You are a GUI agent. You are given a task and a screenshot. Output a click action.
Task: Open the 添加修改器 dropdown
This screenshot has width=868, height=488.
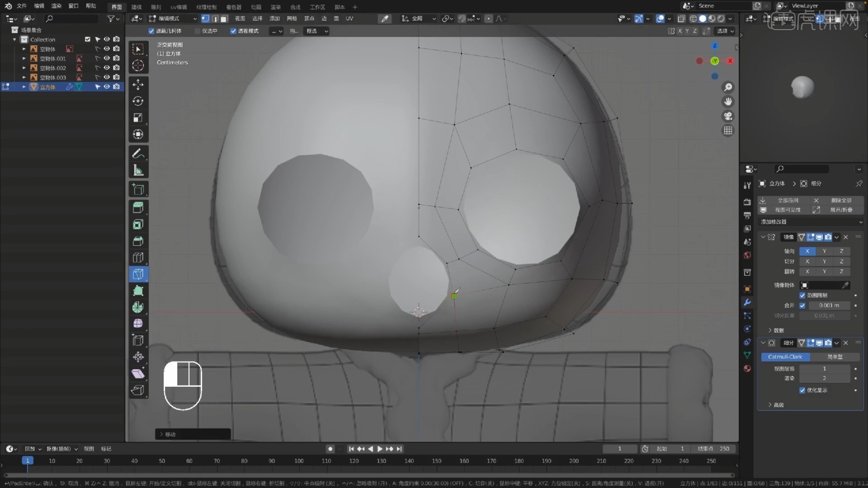(x=811, y=222)
